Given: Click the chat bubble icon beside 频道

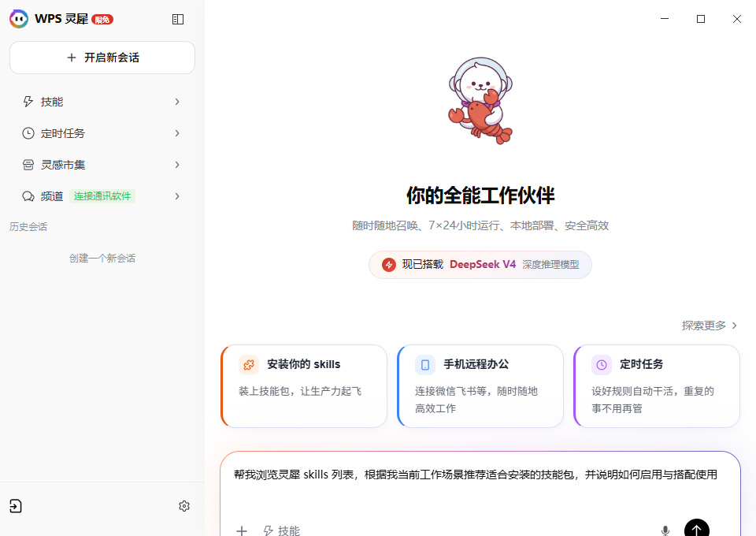Looking at the screenshot, I should (28, 196).
